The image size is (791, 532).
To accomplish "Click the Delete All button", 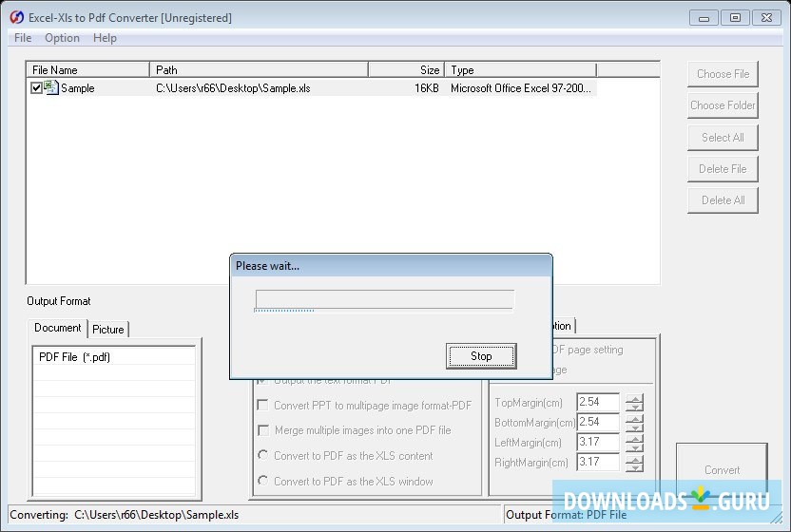I will point(723,200).
